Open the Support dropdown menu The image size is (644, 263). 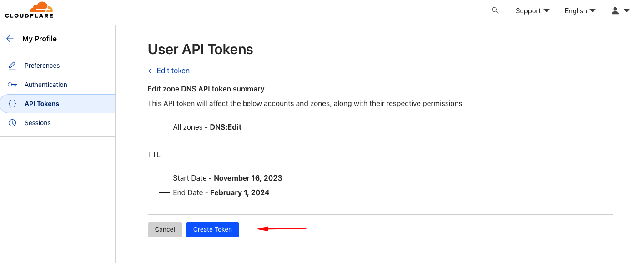click(533, 10)
